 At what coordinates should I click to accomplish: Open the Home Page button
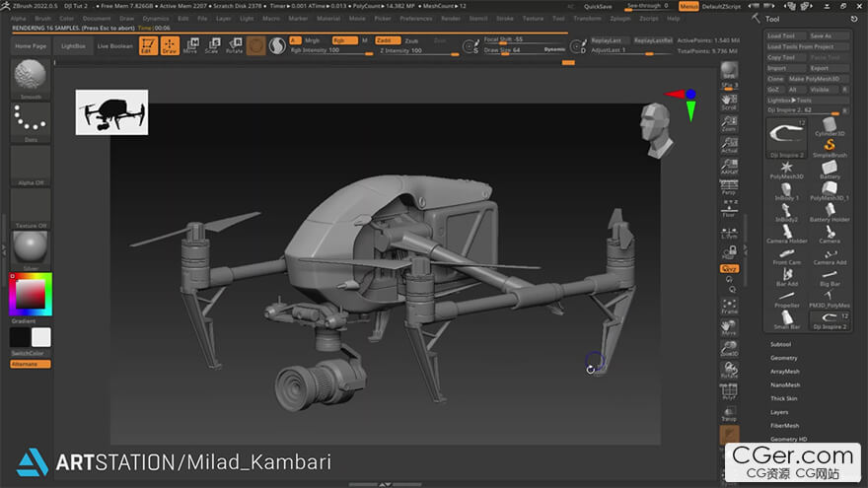pyautogui.click(x=31, y=46)
